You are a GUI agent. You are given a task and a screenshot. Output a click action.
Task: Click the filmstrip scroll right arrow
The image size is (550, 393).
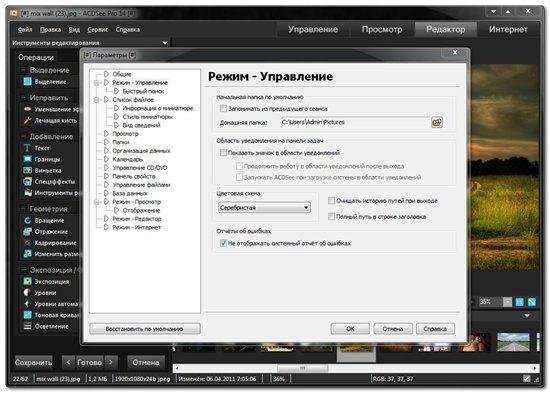pos(535,368)
